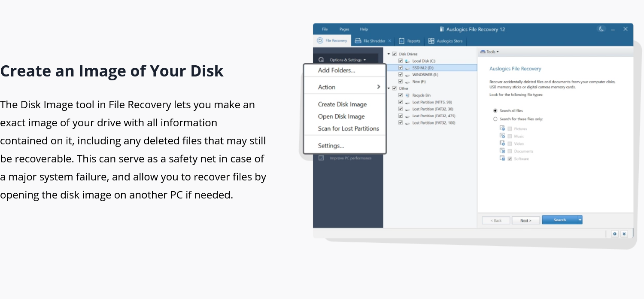Screen dimensions: 644x299
Task: Click the Reports tab icon
Action: pos(401,41)
